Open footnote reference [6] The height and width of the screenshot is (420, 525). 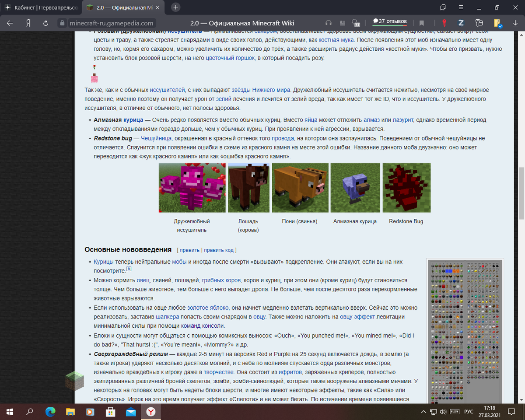click(129, 269)
